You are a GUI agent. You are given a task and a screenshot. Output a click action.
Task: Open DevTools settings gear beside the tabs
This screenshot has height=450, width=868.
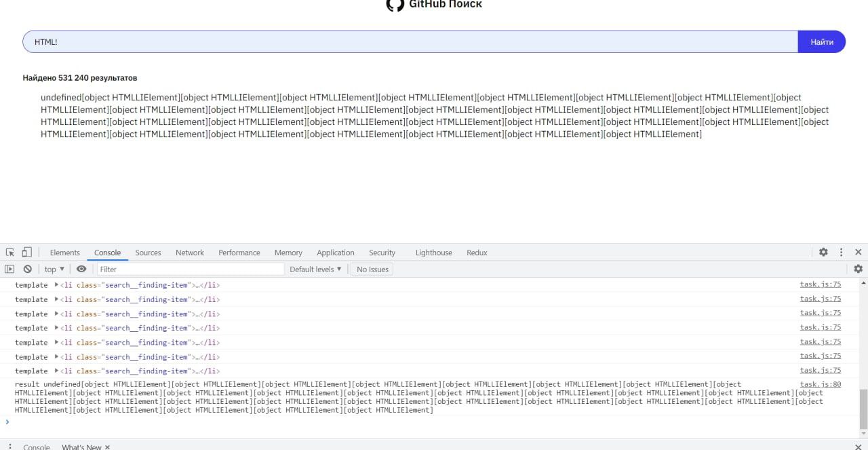pyautogui.click(x=823, y=252)
